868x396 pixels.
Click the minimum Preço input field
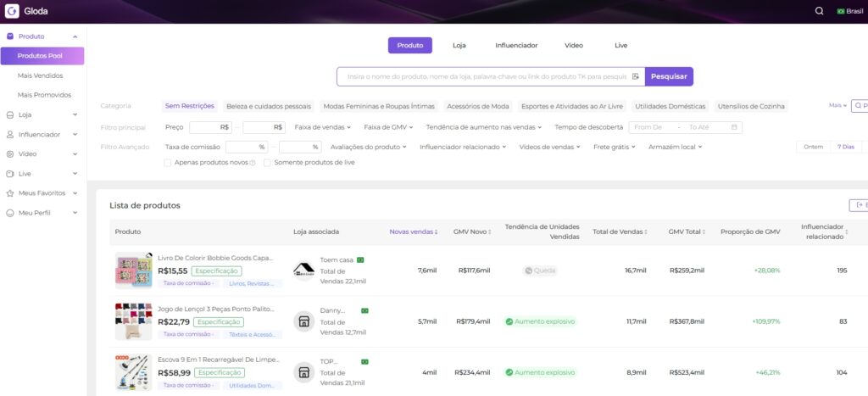(x=210, y=127)
